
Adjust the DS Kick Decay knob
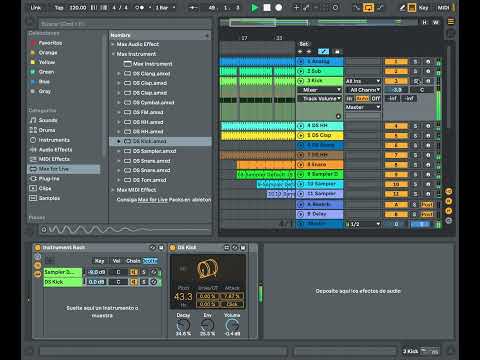pos(183,325)
